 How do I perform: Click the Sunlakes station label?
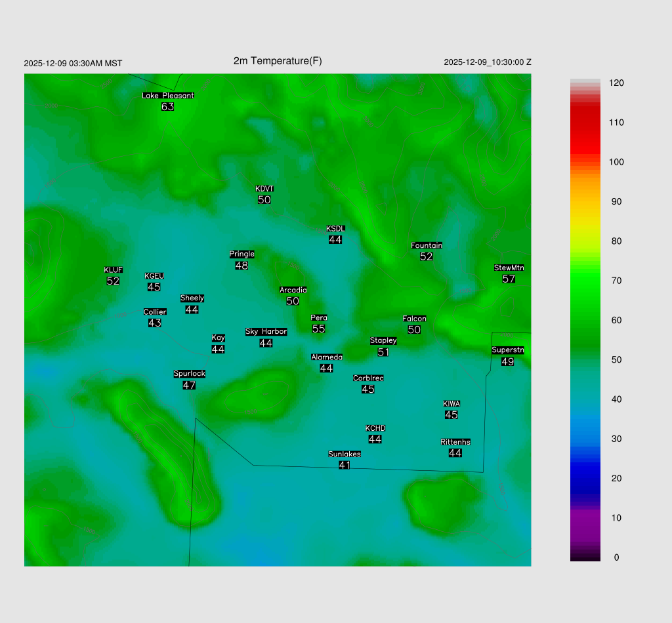[x=345, y=454]
